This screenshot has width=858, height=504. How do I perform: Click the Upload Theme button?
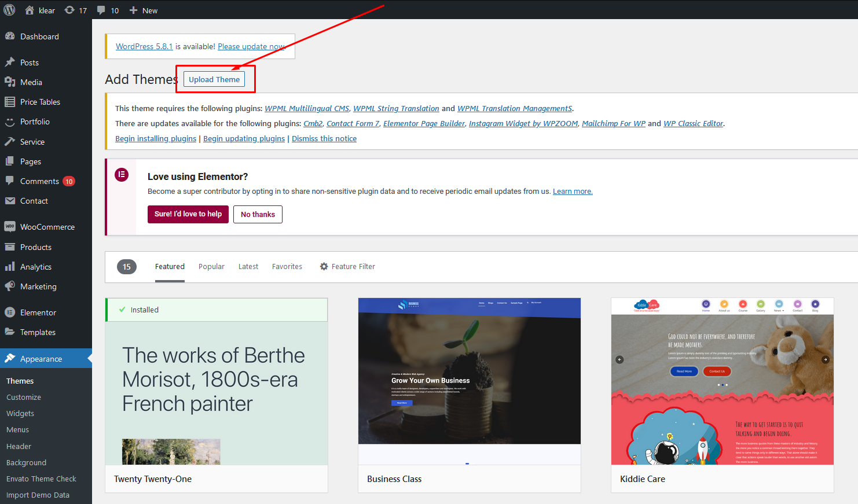(214, 79)
